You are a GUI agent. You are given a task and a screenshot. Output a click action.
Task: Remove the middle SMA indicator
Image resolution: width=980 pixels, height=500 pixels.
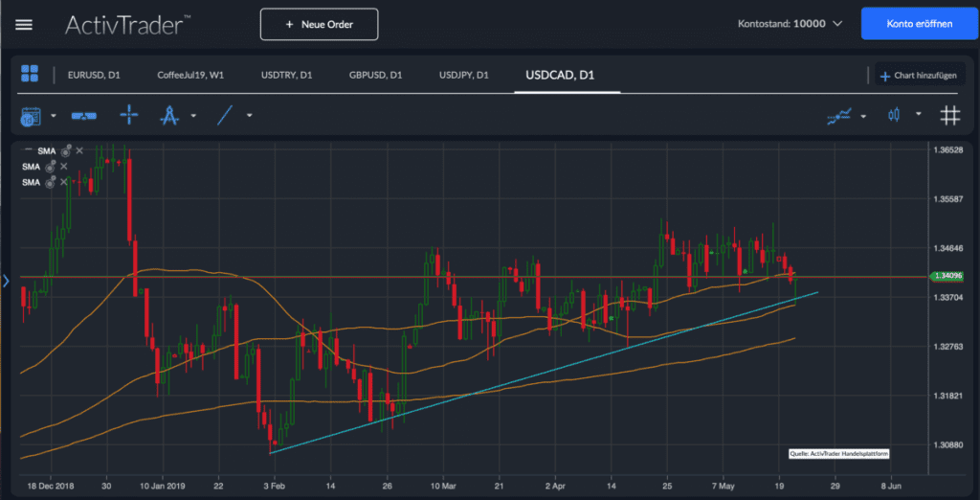click(64, 166)
